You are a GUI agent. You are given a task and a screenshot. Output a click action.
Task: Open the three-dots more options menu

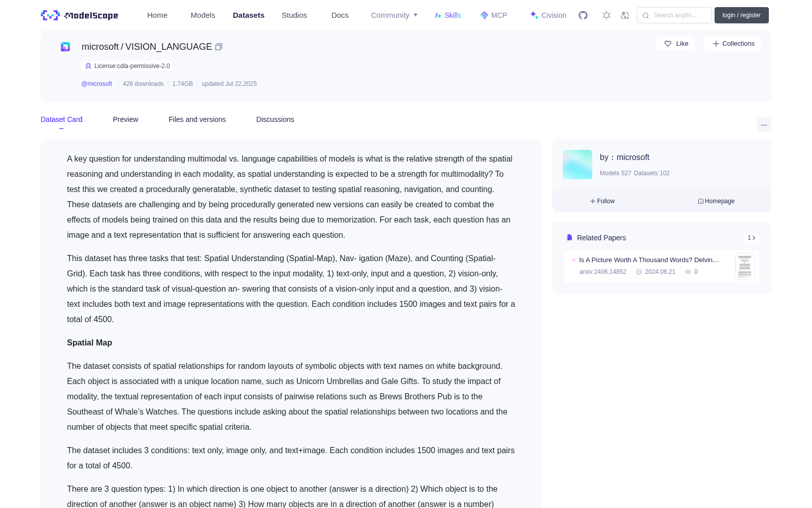(x=764, y=125)
